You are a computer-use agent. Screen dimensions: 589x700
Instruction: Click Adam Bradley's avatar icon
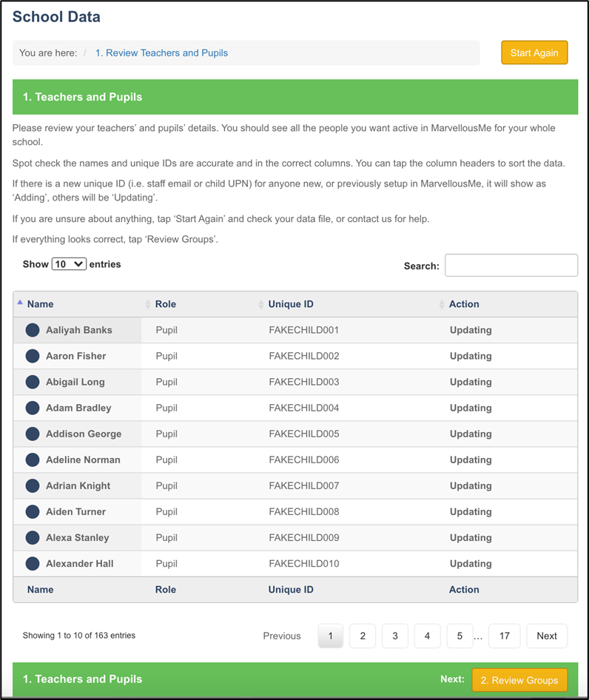pos(32,408)
